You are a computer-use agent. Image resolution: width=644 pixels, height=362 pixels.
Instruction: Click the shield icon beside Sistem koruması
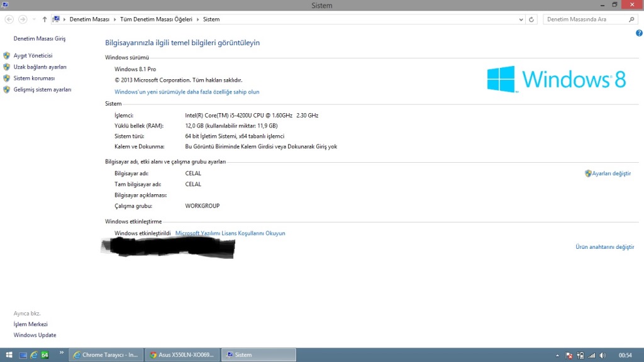click(6, 78)
